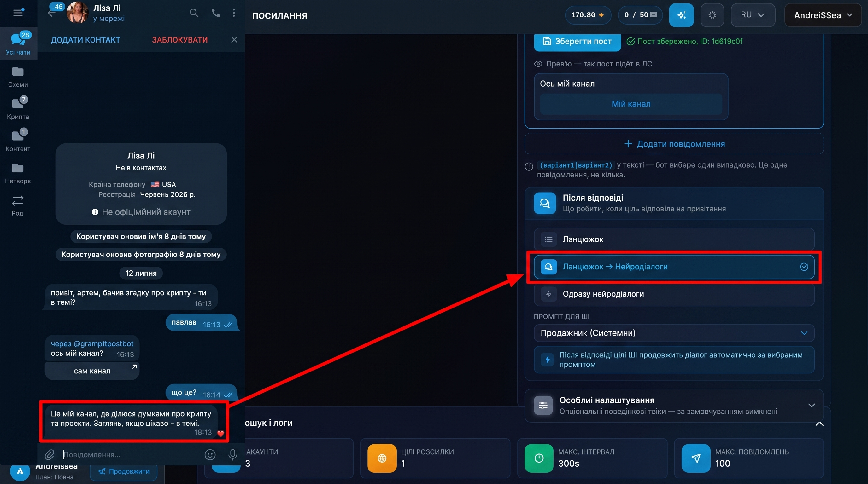Click the blue AI sparkle button

[681, 15]
